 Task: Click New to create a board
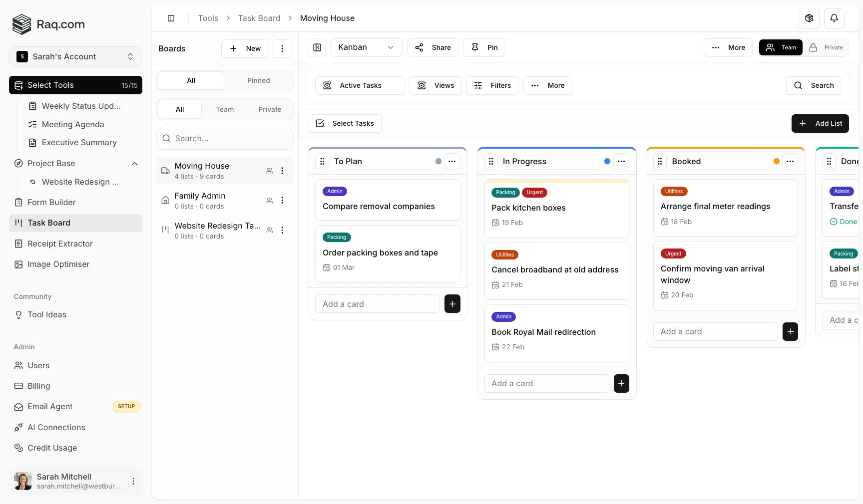point(244,48)
